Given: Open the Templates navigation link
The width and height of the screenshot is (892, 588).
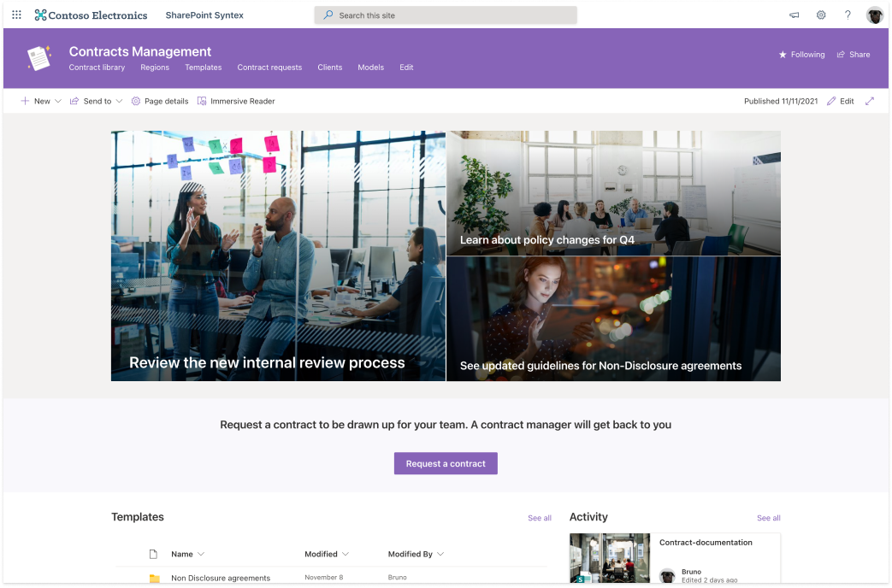Looking at the screenshot, I should click(203, 68).
